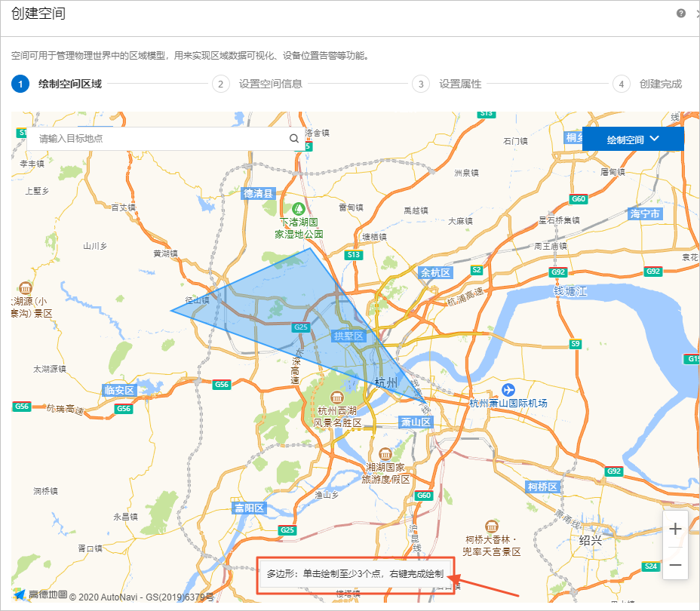Screen dimensions: 700x611
Task: Click the 黄湖镇 town label
Action: click(x=166, y=253)
